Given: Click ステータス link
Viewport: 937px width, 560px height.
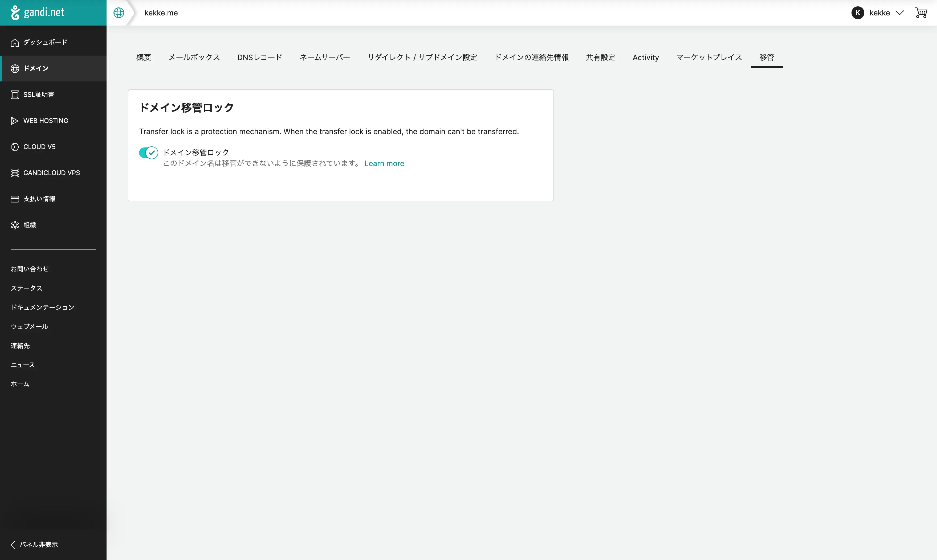Looking at the screenshot, I should click(x=26, y=288).
